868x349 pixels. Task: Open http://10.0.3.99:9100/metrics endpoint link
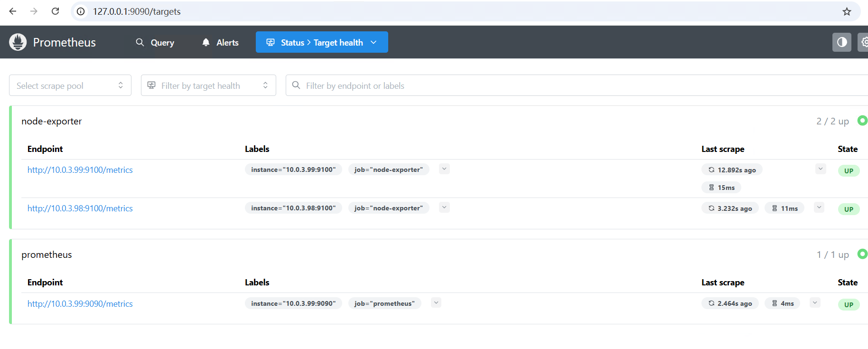pyautogui.click(x=80, y=170)
